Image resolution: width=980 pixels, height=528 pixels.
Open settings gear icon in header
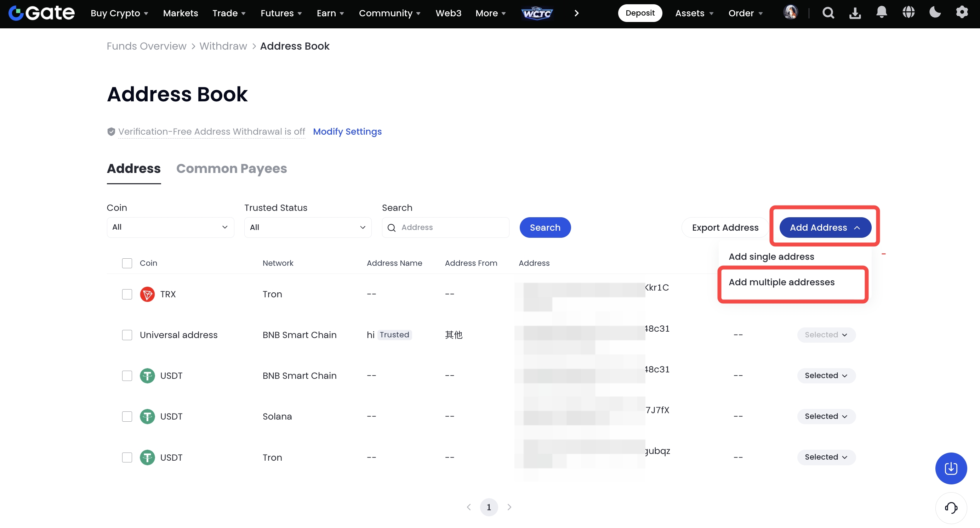(x=961, y=12)
